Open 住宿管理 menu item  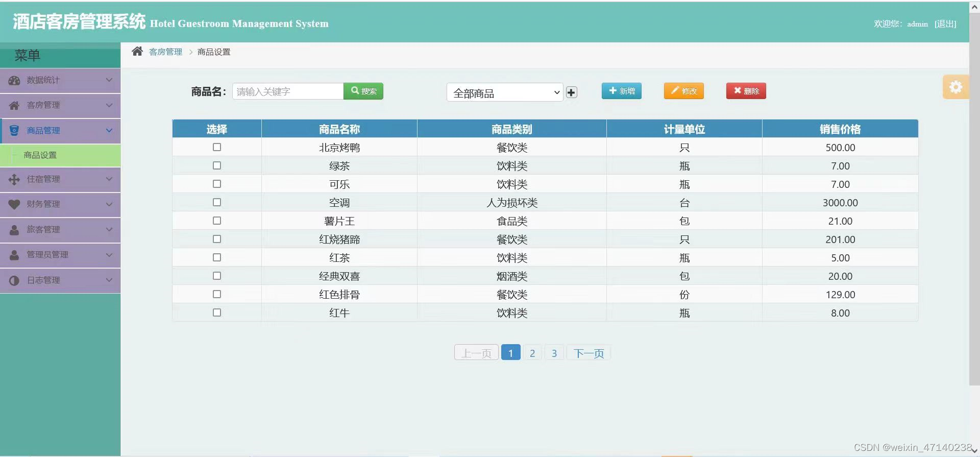pos(60,180)
